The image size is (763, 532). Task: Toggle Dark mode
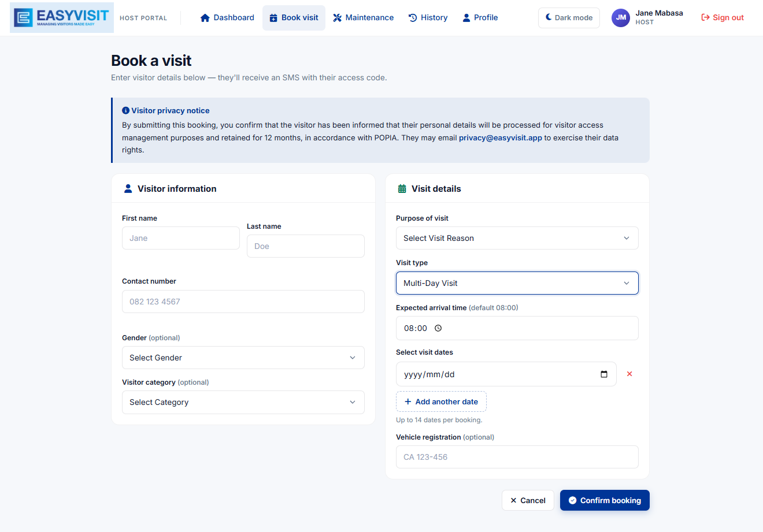pyautogui.click(x=569, y=18)
